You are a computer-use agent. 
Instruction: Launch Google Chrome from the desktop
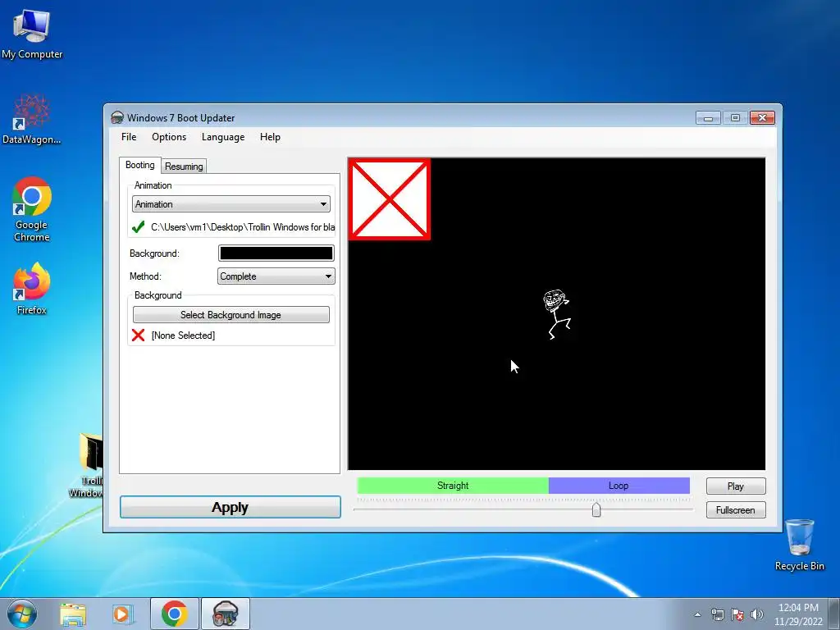(32, 209)
